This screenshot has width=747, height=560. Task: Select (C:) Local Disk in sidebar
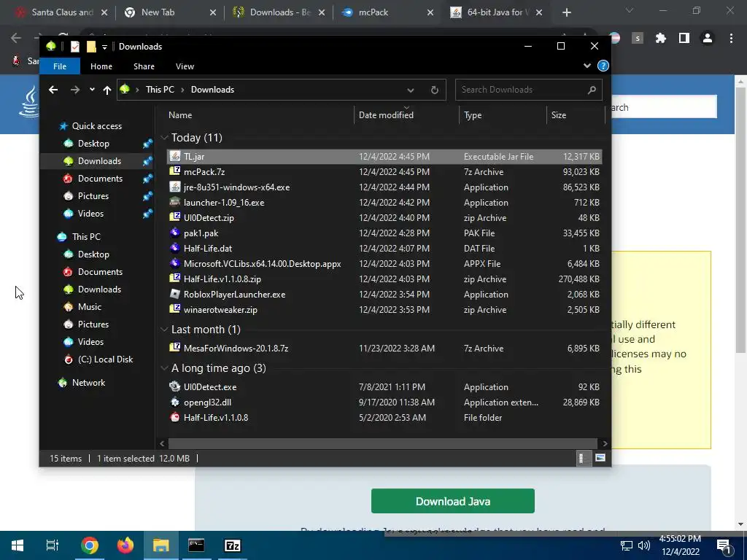105,359
